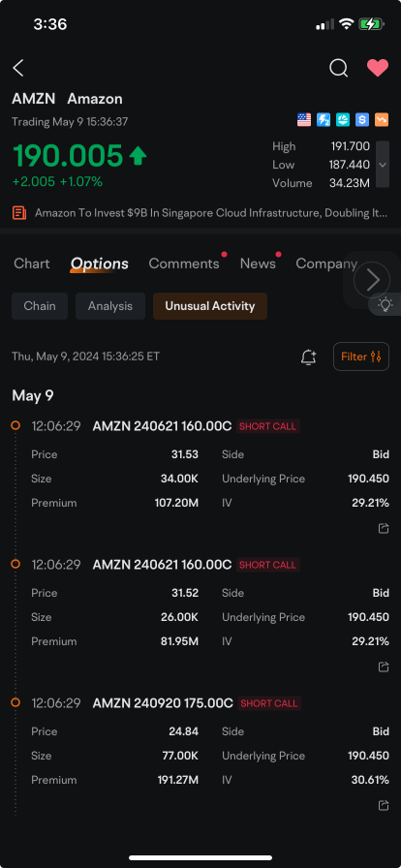This screenshot has height=868, width=401.
Task: Open the Filter options
Action: pos(361,356)
